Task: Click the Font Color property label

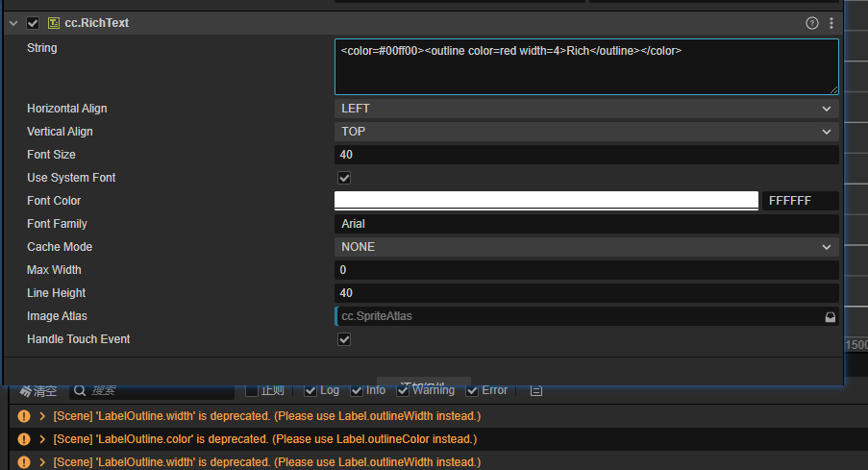Action: (54, 201)
